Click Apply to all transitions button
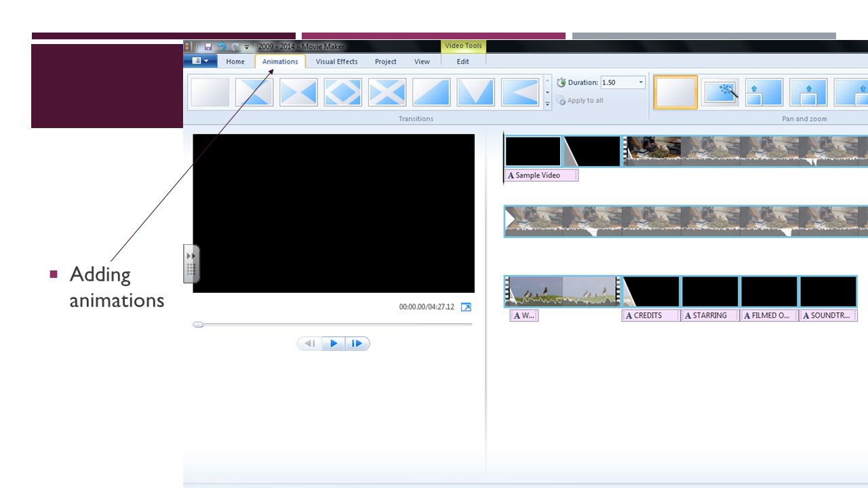The height and width of the screenshot is (488, 868). pos(579,100)
